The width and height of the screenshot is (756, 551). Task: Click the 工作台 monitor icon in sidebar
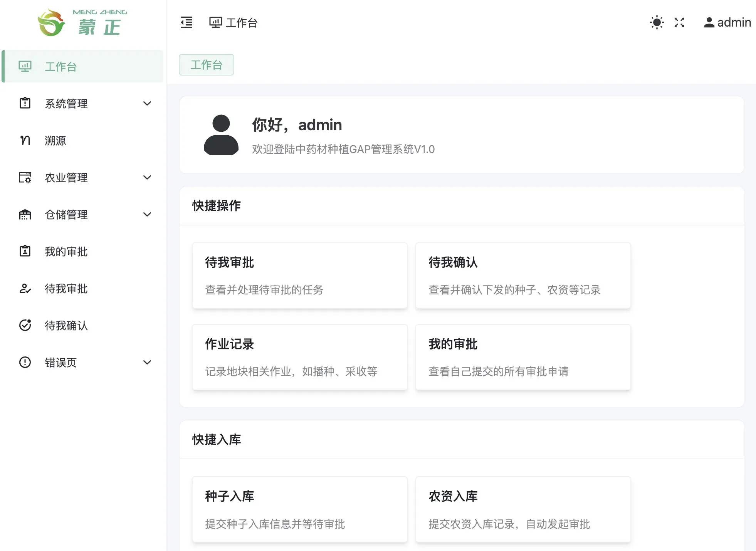25,66
